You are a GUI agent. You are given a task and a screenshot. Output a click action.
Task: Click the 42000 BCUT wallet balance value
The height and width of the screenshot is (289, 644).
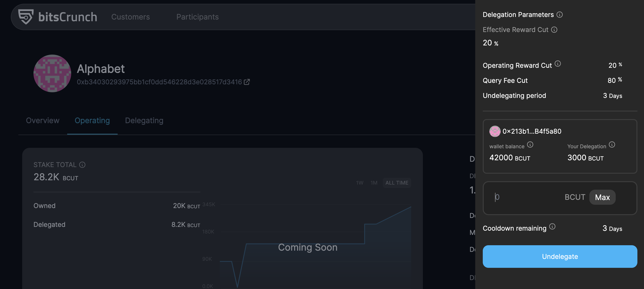(510, 158)
